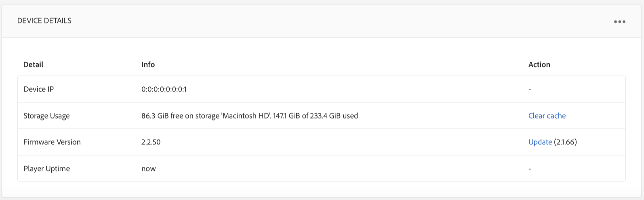Click the firmware version value 2.2.50

151,142
